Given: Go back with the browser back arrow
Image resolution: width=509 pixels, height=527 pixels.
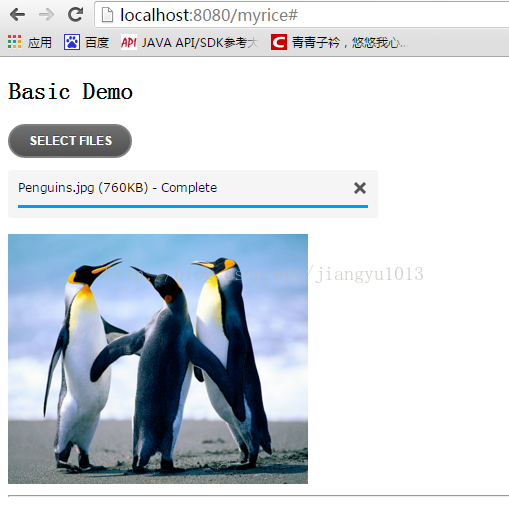Looking at the screenshot, I should (x=17, y=15).
